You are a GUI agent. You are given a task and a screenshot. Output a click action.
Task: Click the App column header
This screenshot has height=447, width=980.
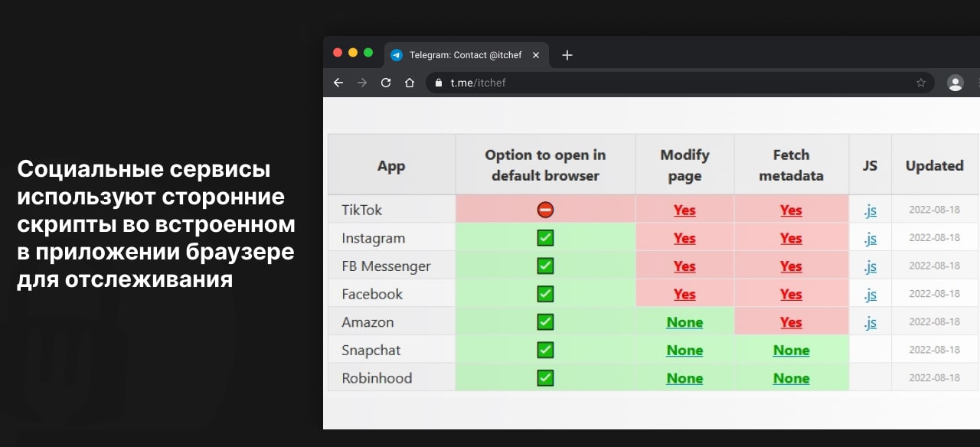(391, 165)
